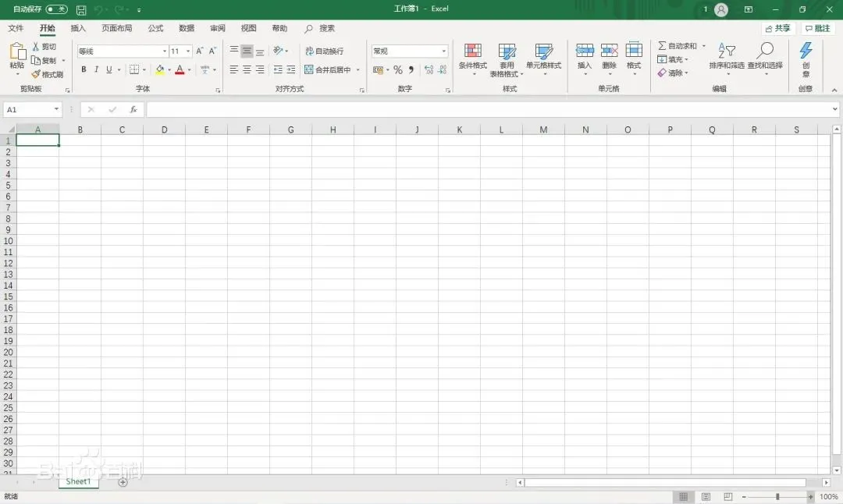Open the font size dropdown
843x504 pixels.
tap(188, 51)
